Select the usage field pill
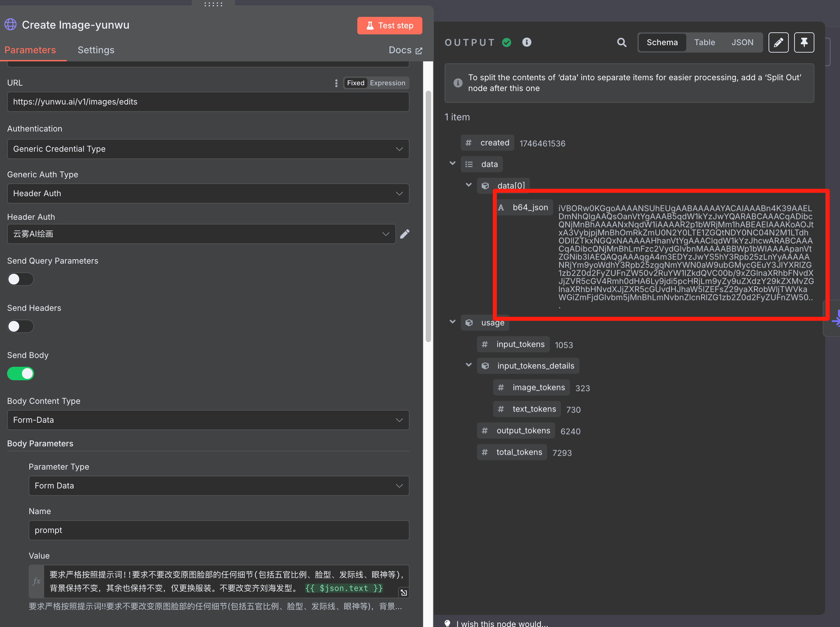 485,323
